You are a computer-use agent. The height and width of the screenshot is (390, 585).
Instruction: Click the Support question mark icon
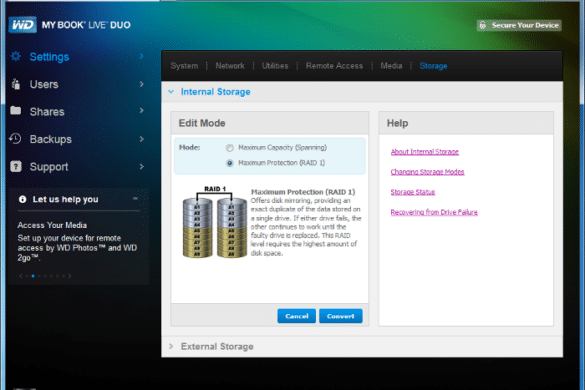tap(16, 166)
